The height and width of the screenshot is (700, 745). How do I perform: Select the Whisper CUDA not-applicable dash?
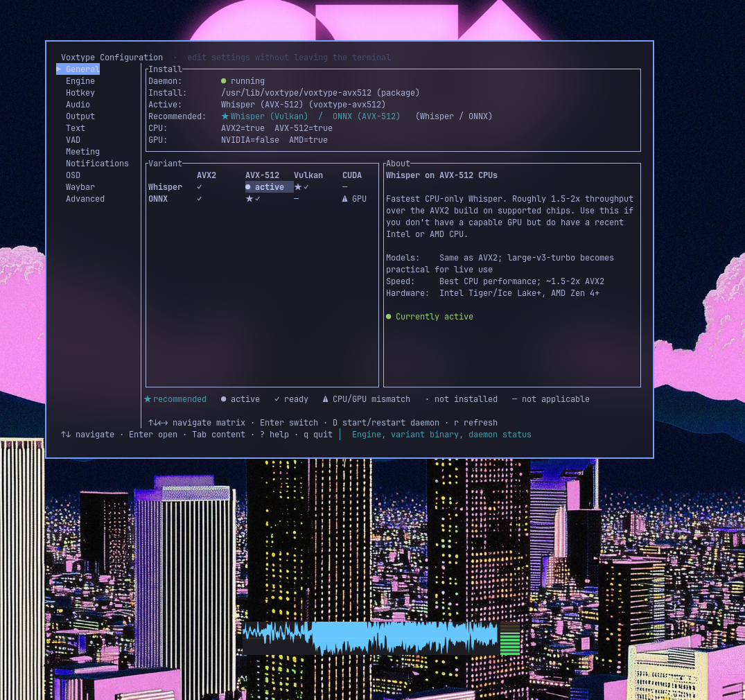pos(345,186)
